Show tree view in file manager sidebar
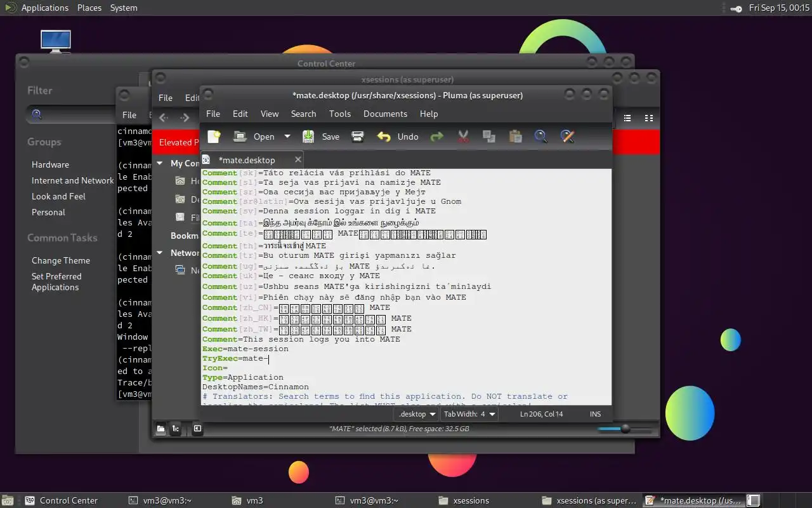Image resolution: width=812 pixels, height=508 pixels. point(176,429)
